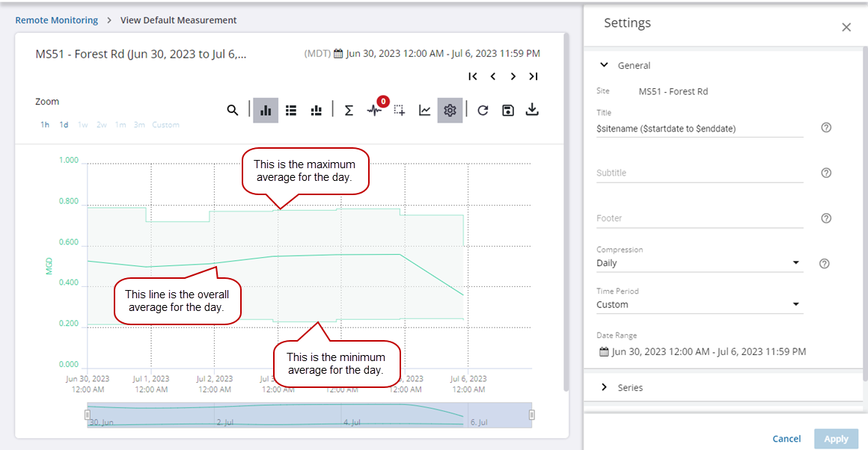Go to next period arrow
The image size is (868, 450).
[513, 76]
